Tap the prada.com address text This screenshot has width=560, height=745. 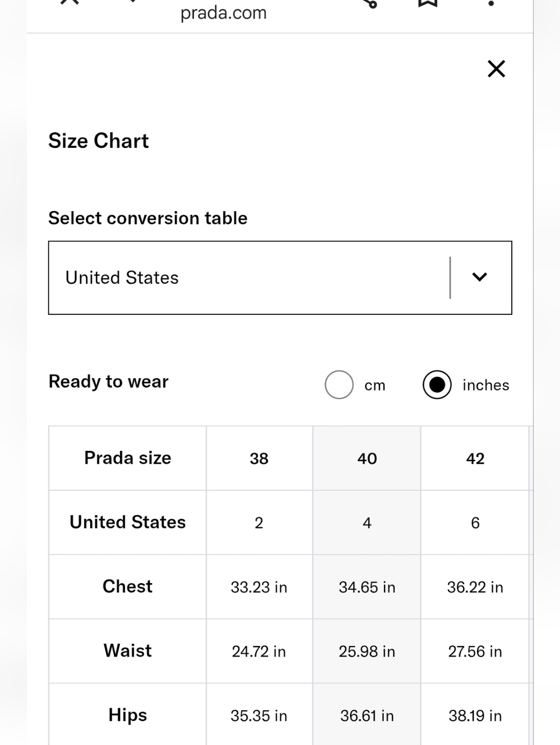223,12
